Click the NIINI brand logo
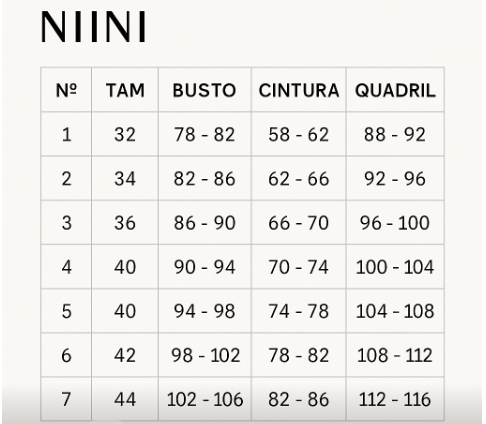The image size is (486, 424). (93, 27)
